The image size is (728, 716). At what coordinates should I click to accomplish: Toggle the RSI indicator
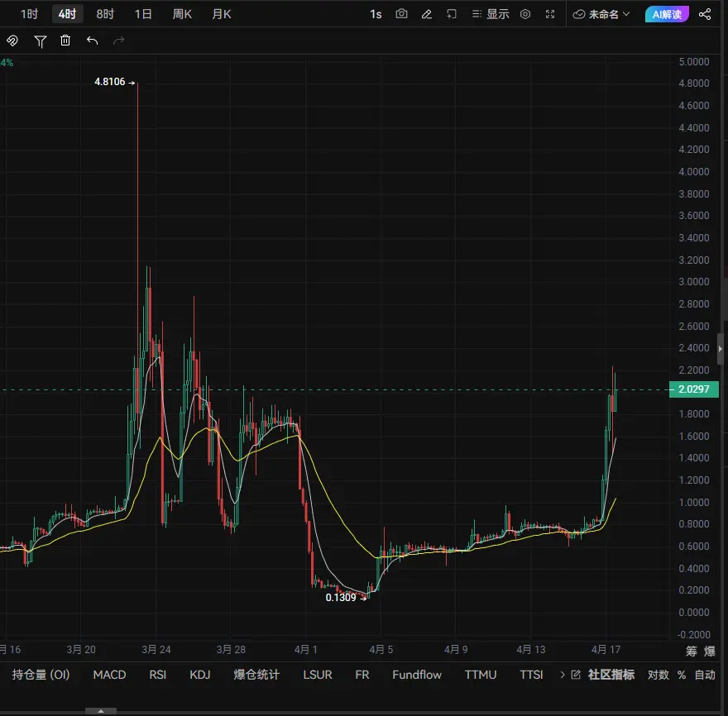pyautogui.click(x=158, y=674)
